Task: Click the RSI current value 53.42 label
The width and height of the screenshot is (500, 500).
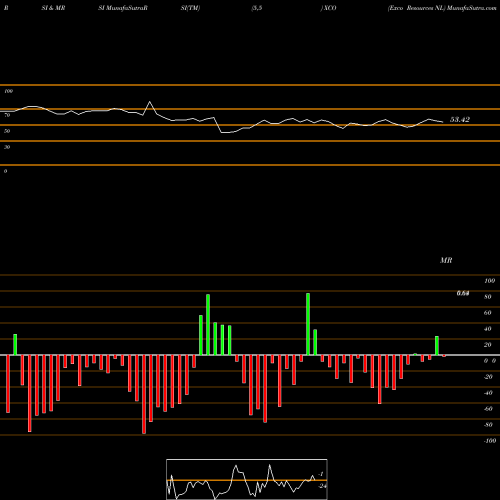Action: coord(460,119)
